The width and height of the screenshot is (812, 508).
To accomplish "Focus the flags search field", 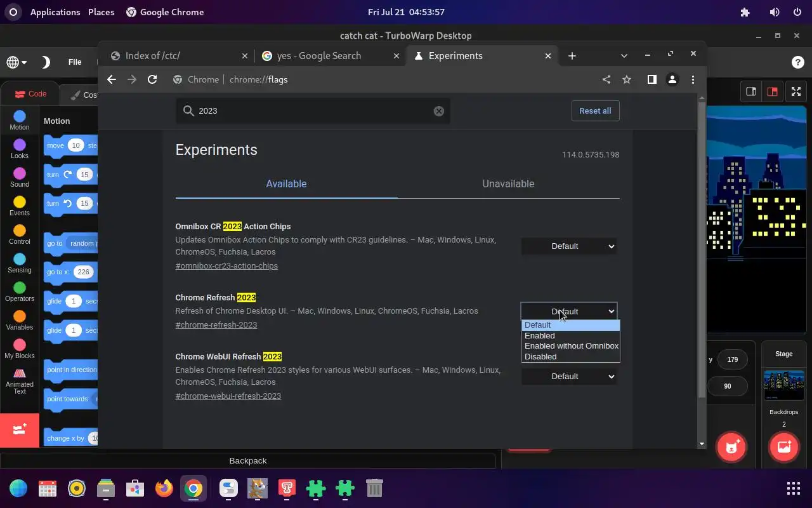I will pos(313,110).
